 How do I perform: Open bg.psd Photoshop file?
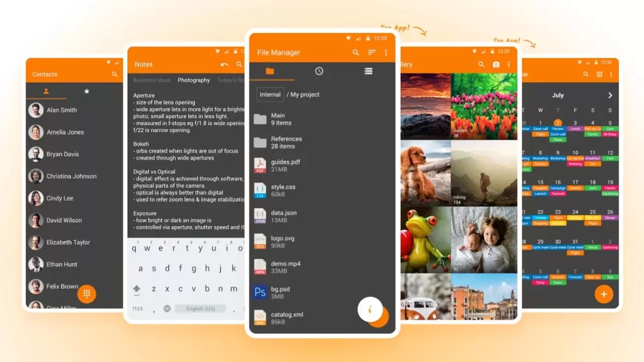tap(322, 293)
